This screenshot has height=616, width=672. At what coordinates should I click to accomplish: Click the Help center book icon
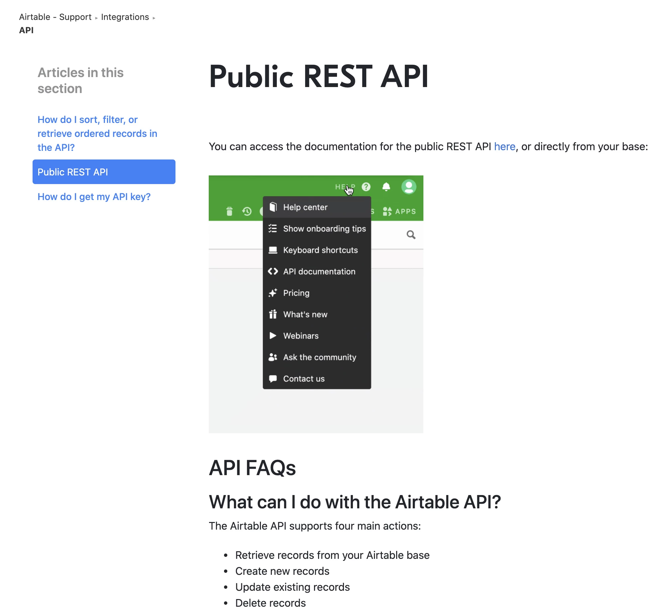[x=273, y=207]
